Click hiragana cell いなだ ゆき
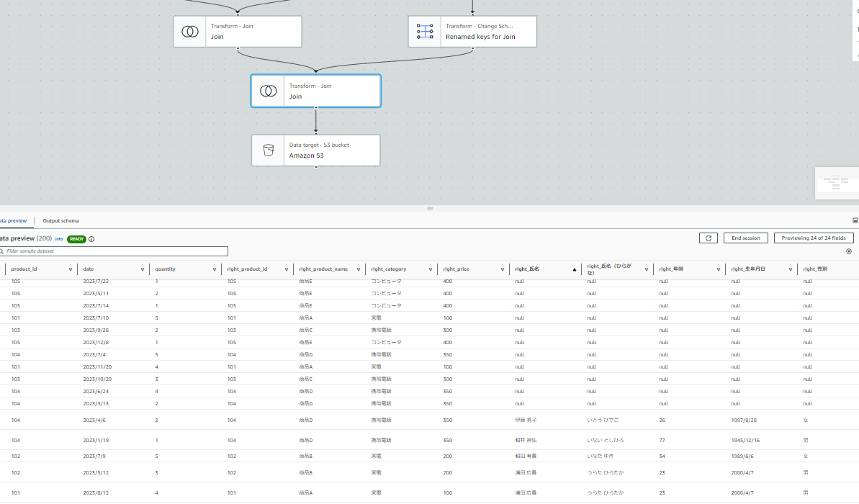The width and height of the screenshot is (859, 504). [x=601, y=456]
